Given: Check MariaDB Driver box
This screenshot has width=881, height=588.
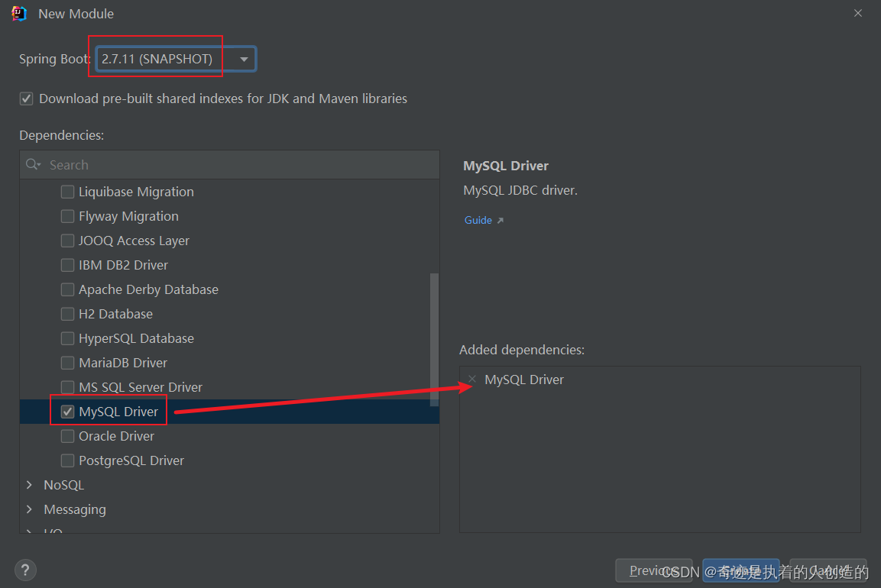Looking at the screenshot, I should click(x=67, y=363).
